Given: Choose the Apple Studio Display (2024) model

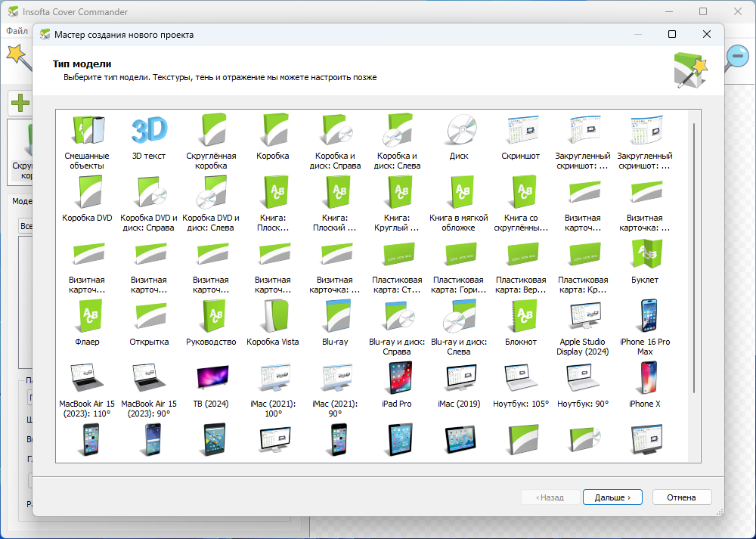Looking at the screenshot, I should pos(583,318).
